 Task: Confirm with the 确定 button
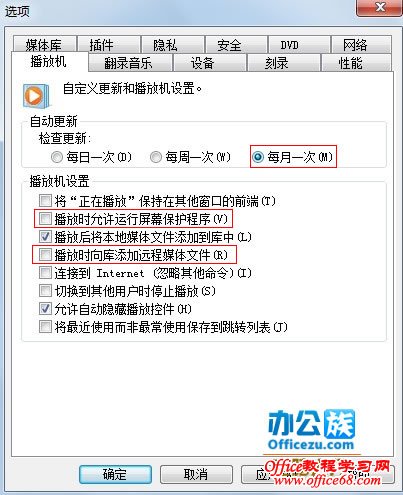pos(115,474)
